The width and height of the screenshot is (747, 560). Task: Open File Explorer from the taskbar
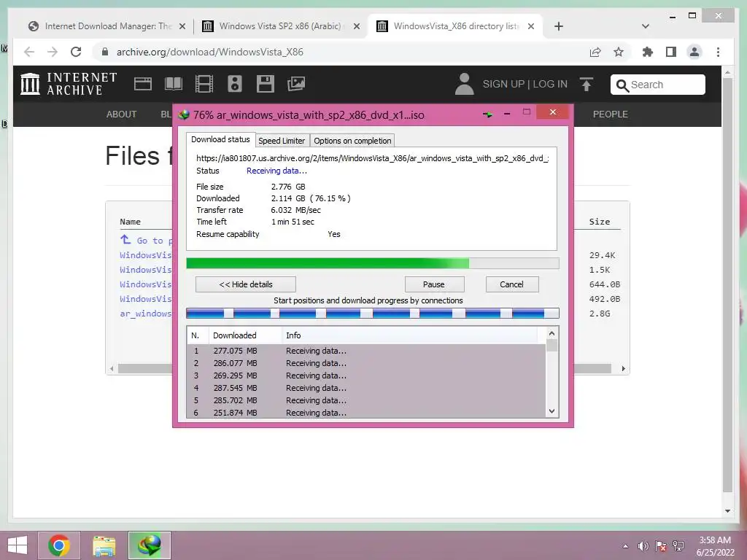tap(104, 545)
